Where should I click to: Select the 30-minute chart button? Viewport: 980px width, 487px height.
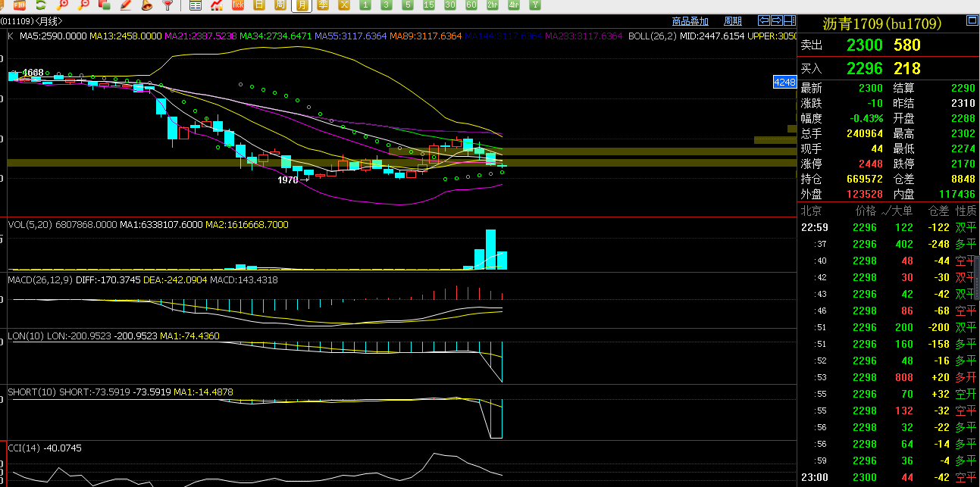tap(450, 5)
